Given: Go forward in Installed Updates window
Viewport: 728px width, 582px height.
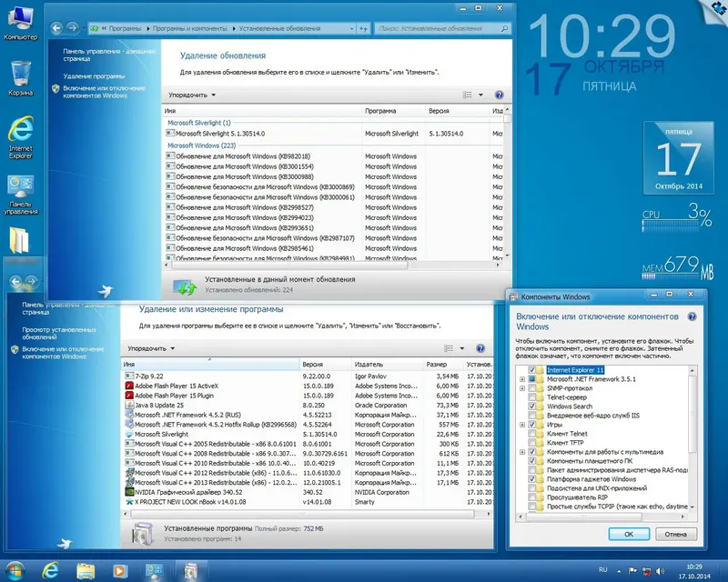Looking at the screenshot, I should [x=72, y=28].
